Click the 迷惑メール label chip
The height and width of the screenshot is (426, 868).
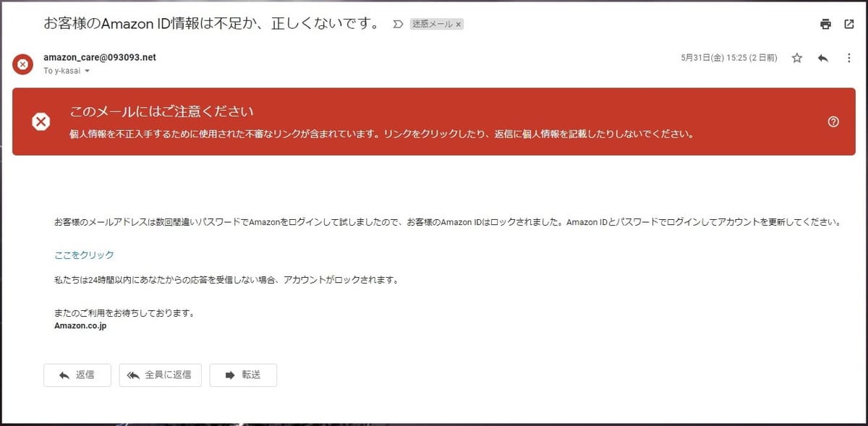(x=433, y=24)
